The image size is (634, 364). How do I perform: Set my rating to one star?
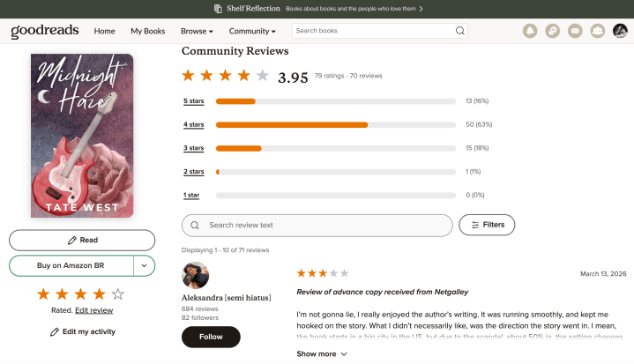[x=43, y=293]
